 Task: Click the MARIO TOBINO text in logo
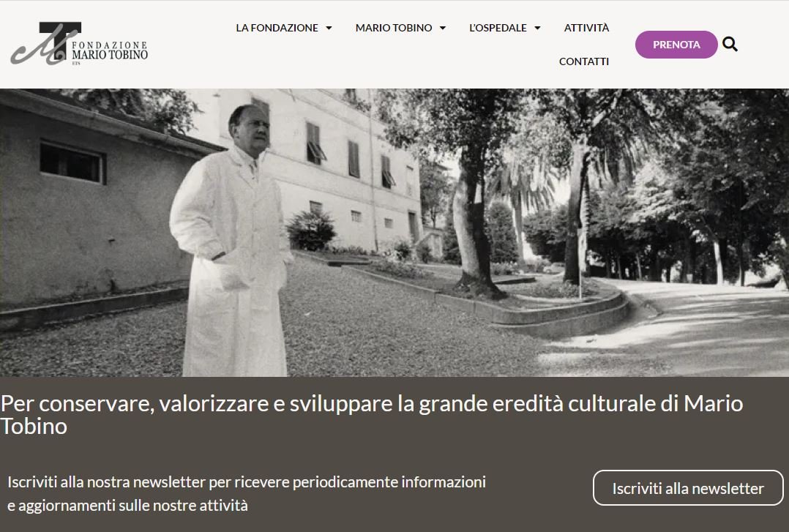(110, 55)
